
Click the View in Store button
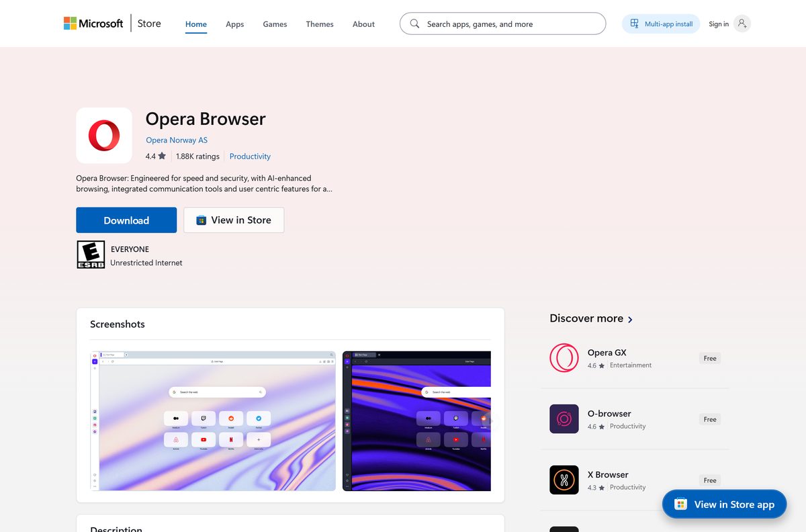(234, 220)
